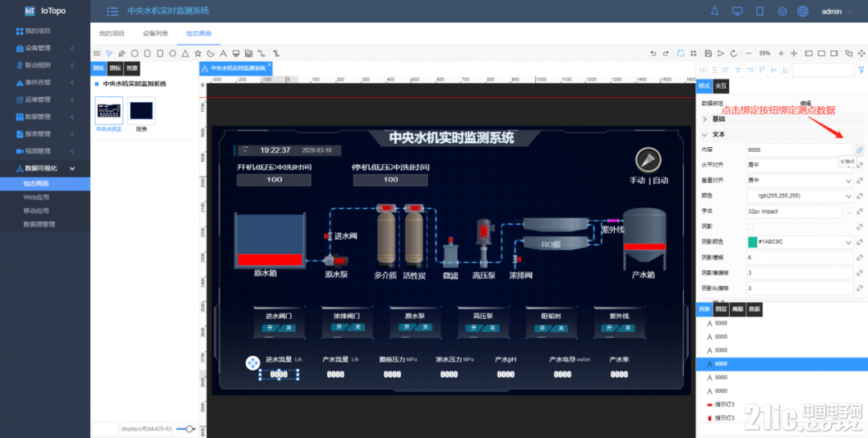868x438 pixels.
Task: Click the bind link icon for 垂直对齐
Action: [x=860, y=181]
